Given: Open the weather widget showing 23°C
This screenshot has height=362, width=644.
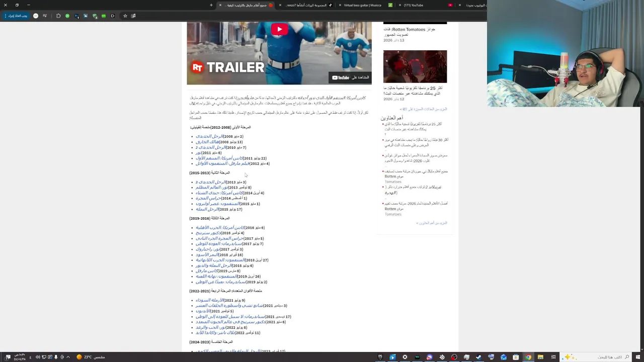Looking at the screenshot, I should [x=91, y=357].
